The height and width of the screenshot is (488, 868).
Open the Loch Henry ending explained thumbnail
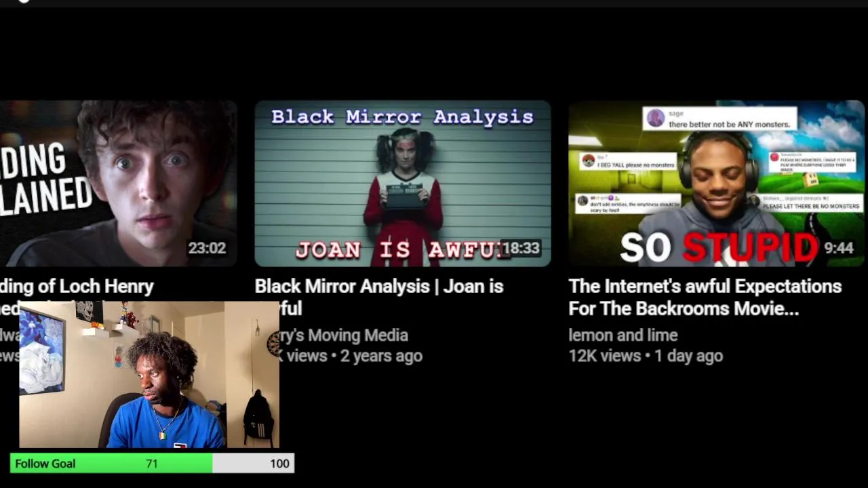[x=118, y=183]
